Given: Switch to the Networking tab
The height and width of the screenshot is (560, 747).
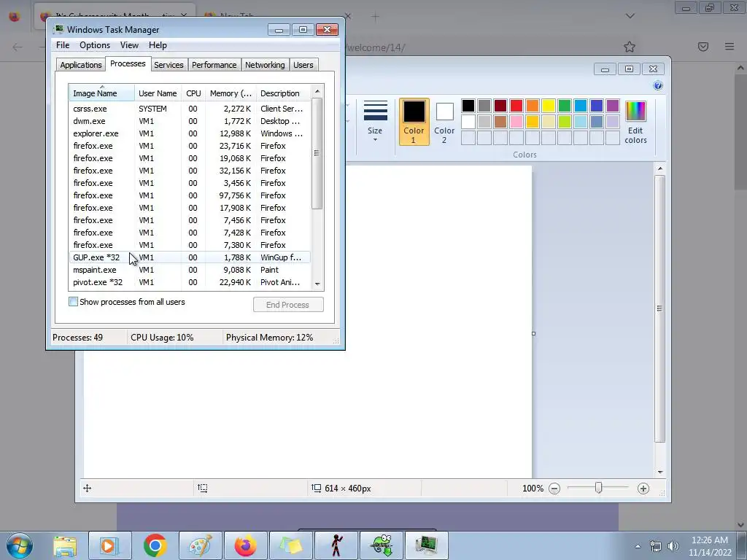Looking at the screenshot, I should (x=265, y=65).
